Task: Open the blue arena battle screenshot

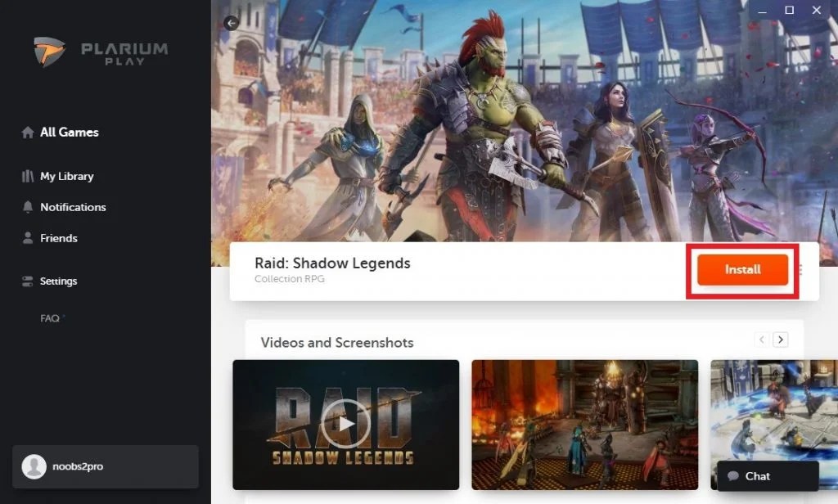Action: pyautogui.click(x=774, y=425)
